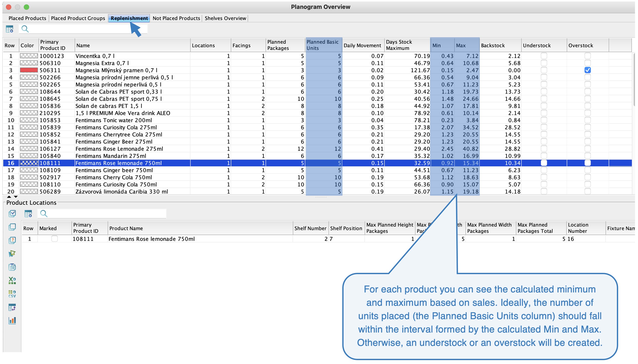
Task: Sort Product Locations by Shelf Number header
Action: pyautogui.click(x=311, y=228)
